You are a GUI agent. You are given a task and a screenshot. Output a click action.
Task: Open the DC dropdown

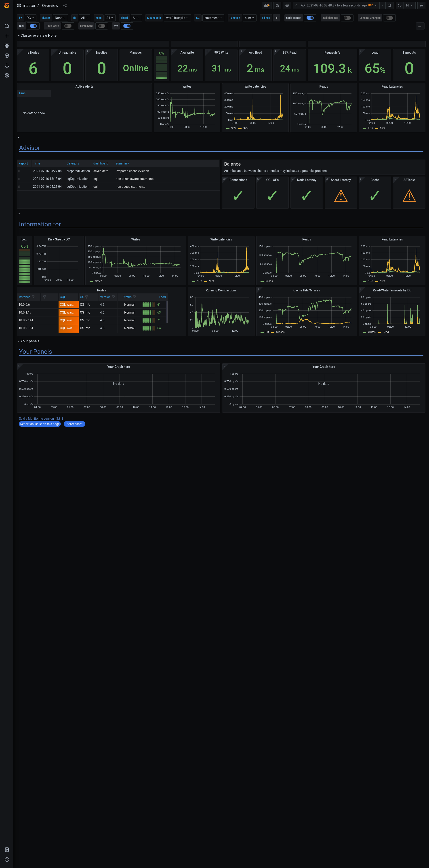pyautogui.click(x=30, y=18)
